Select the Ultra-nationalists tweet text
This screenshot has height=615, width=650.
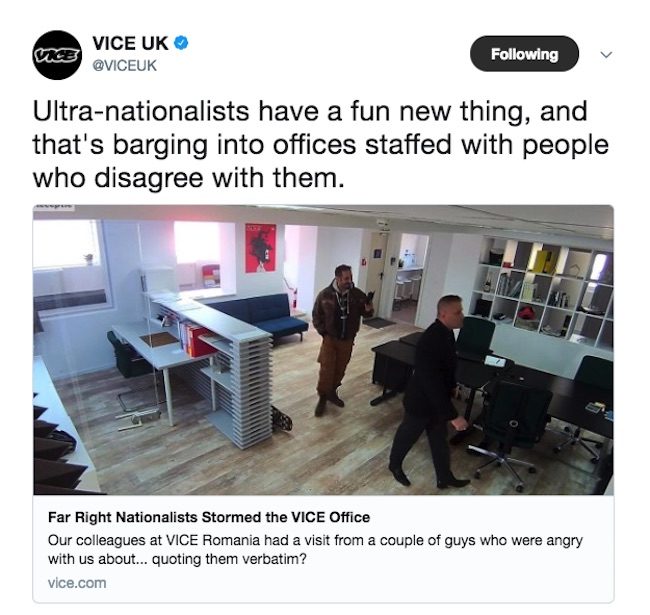(x=320, y=144)
